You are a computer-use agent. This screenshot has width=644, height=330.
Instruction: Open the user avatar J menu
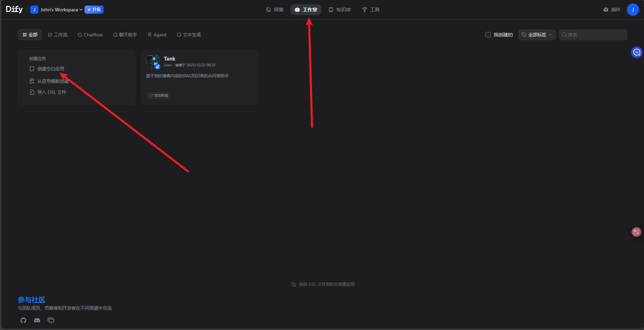coord(633,10)
